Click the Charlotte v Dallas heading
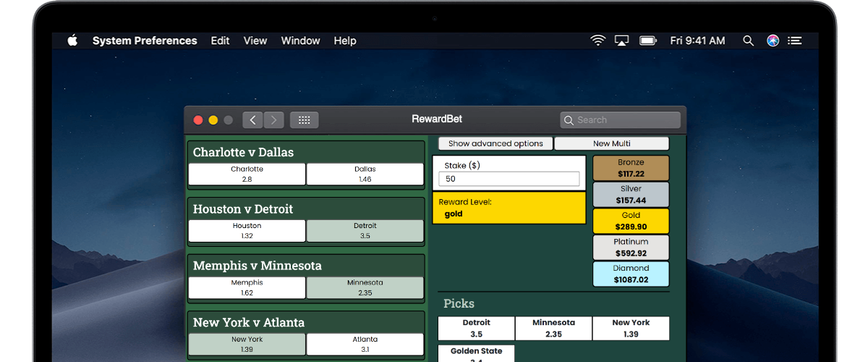The width and height of the screenshot is (868, 362). 243,152
